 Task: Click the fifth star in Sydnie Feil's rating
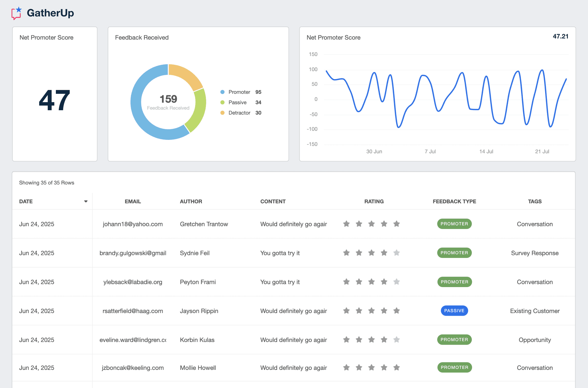coord(396,253)
